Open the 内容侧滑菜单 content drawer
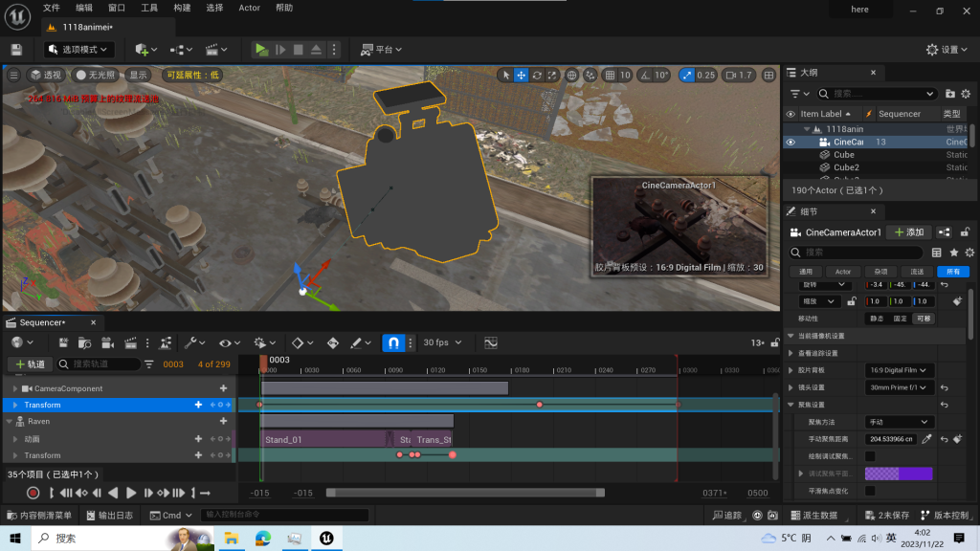The width and height of the screenshot is (980, 551). [39, 516]
